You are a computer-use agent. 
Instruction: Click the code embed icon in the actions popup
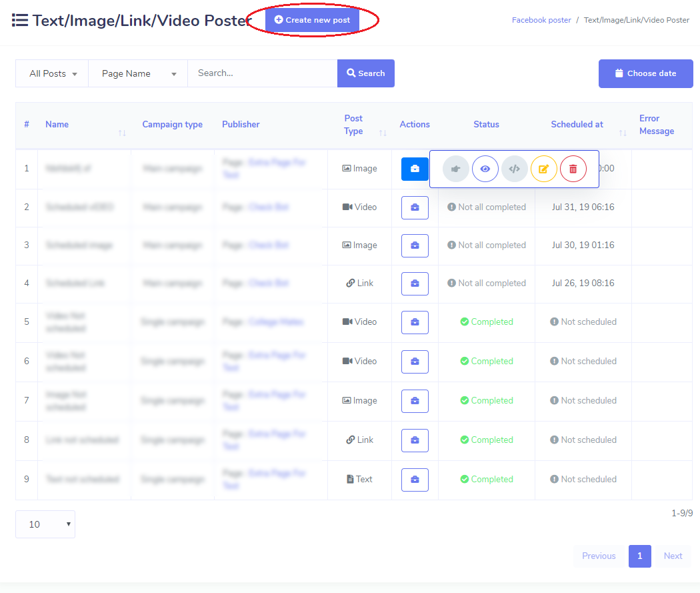tap(514, 169)
